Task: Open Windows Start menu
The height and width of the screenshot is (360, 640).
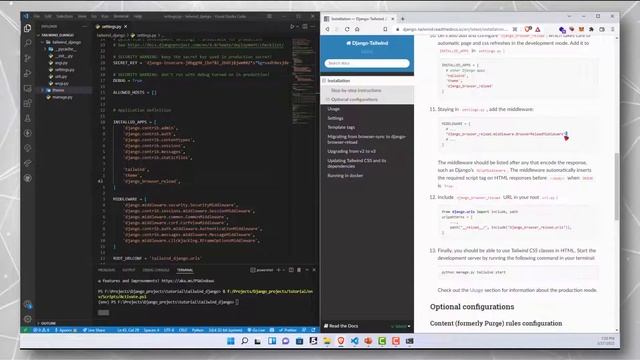Action: [231, 341]
